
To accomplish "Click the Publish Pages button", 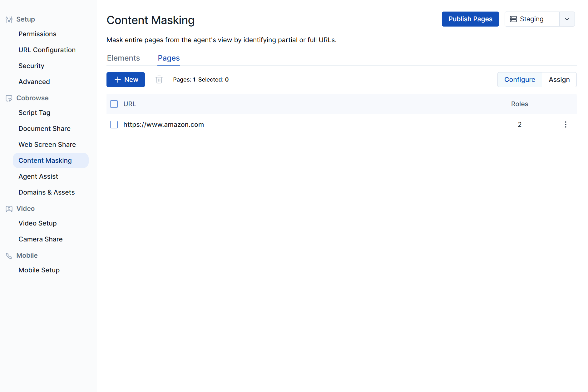I will 470,19.
